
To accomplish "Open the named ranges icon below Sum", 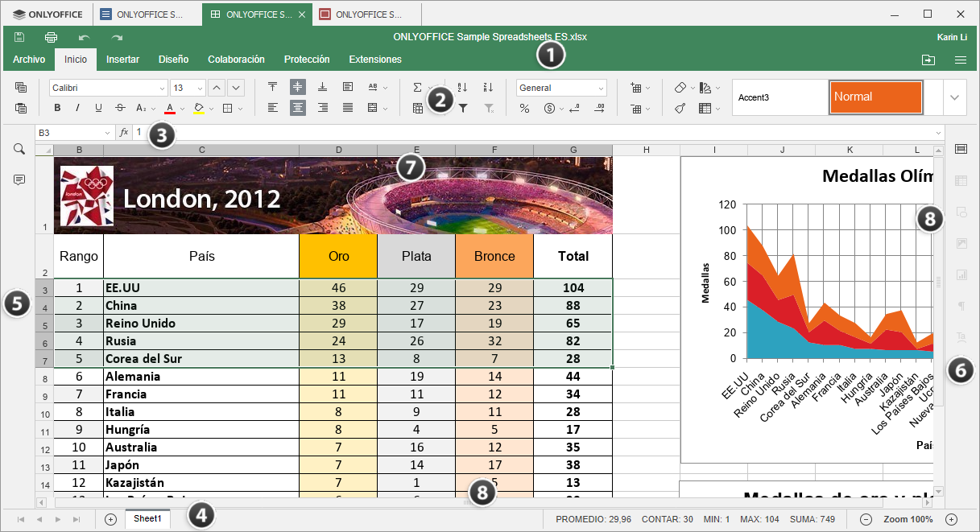I will pos(417,108).
